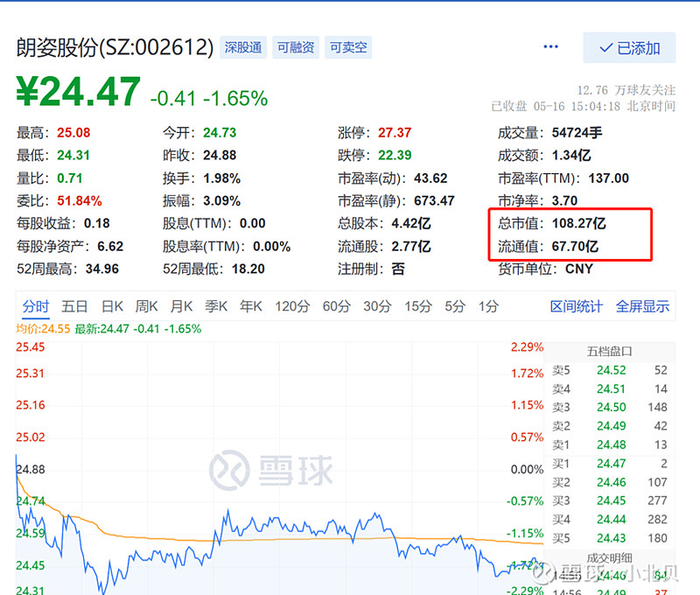Screen dimensions: 700x595
Task: Switch to the 15分 chart tab
Action: click(x=418, y=307)
